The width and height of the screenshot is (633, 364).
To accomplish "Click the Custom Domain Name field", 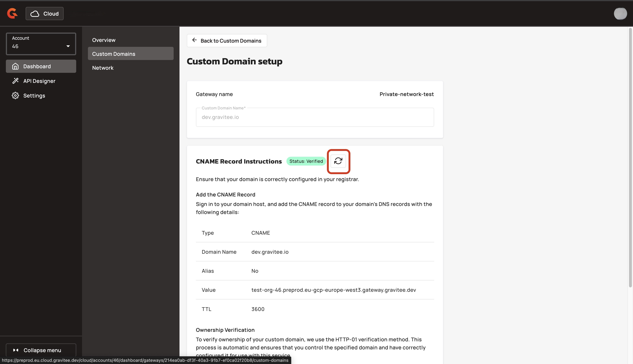I will pos(315,117).
